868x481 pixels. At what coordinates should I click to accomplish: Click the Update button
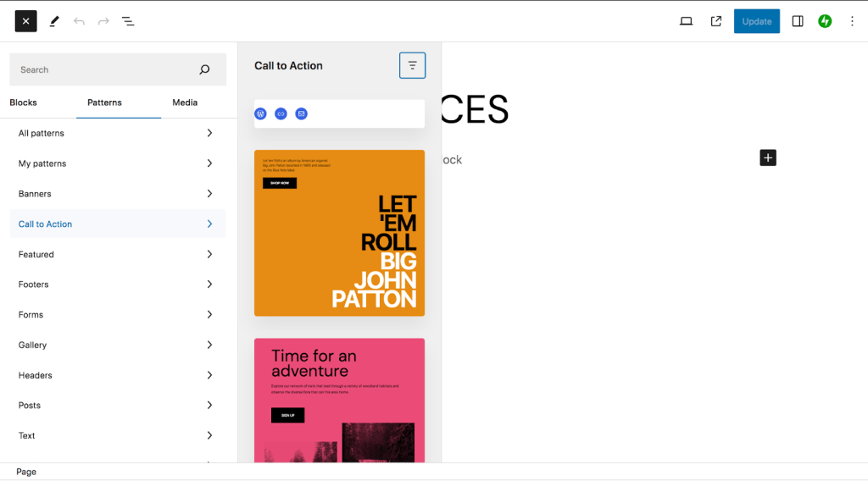click(x=757, y=21)
